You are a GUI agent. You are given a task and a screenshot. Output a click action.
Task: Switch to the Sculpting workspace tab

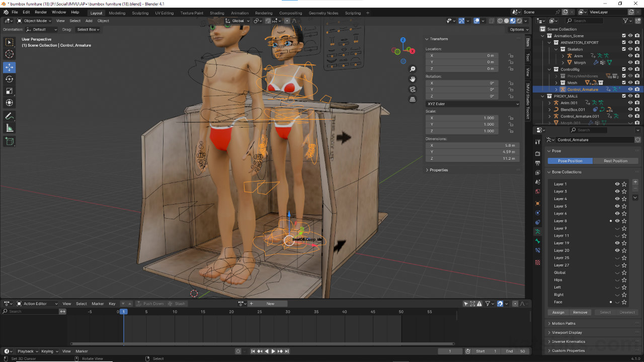140,13
